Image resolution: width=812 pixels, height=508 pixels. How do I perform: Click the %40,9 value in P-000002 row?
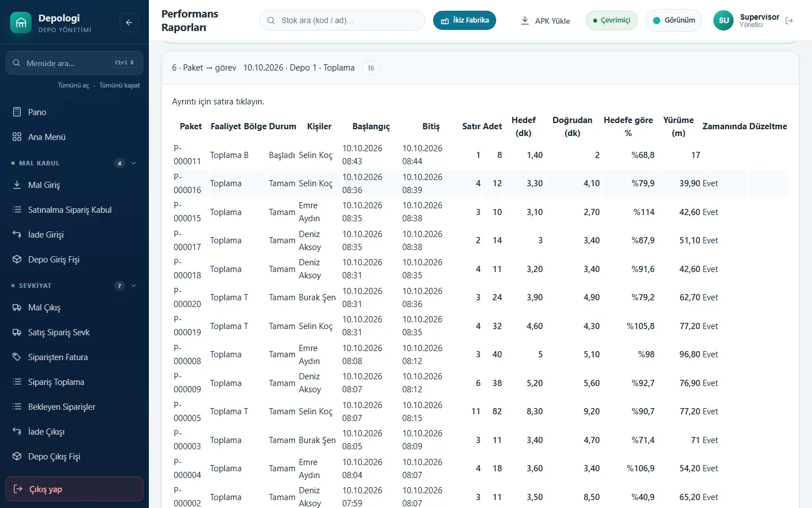[643, 497]
